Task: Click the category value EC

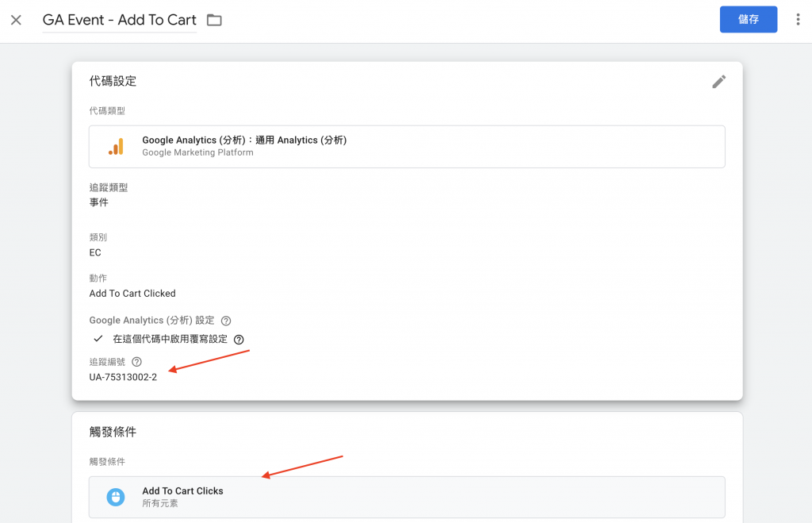Action: [95, 252]
